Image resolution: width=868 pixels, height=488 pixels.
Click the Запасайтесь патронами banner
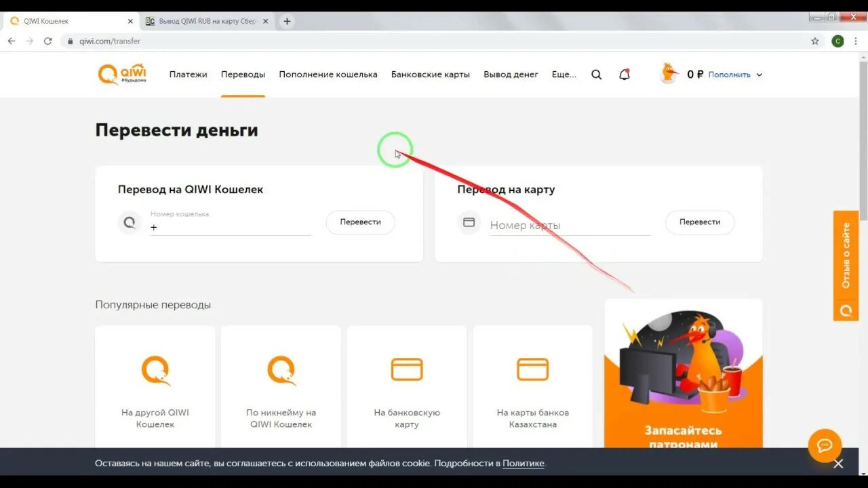(x=684, y=373)
